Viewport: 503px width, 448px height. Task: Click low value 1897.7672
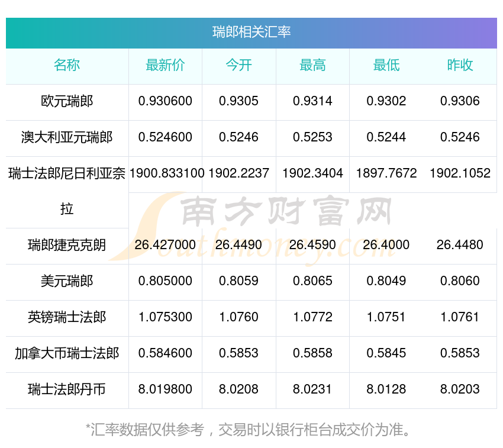[386, 173]
